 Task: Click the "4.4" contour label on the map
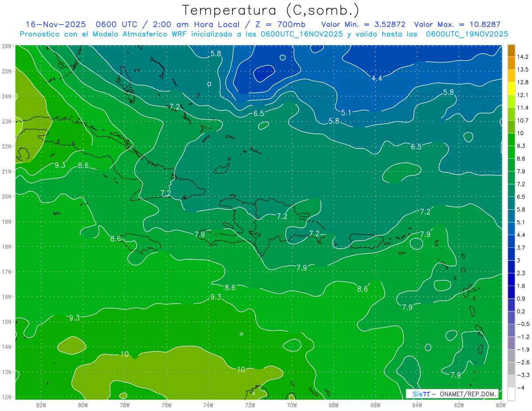pyautogui.click(x=377, y=78)
